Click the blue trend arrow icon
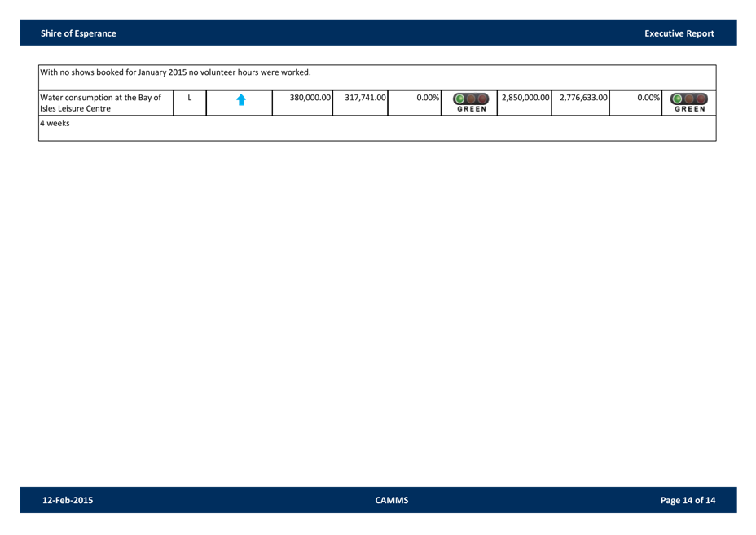Viewport: 756px width, 535px height. coord(240,100)
